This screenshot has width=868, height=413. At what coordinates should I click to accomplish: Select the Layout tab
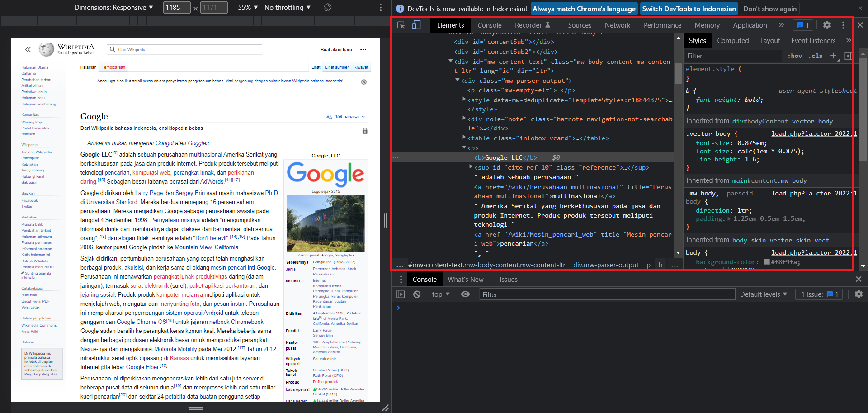click(x=770, y=41)
